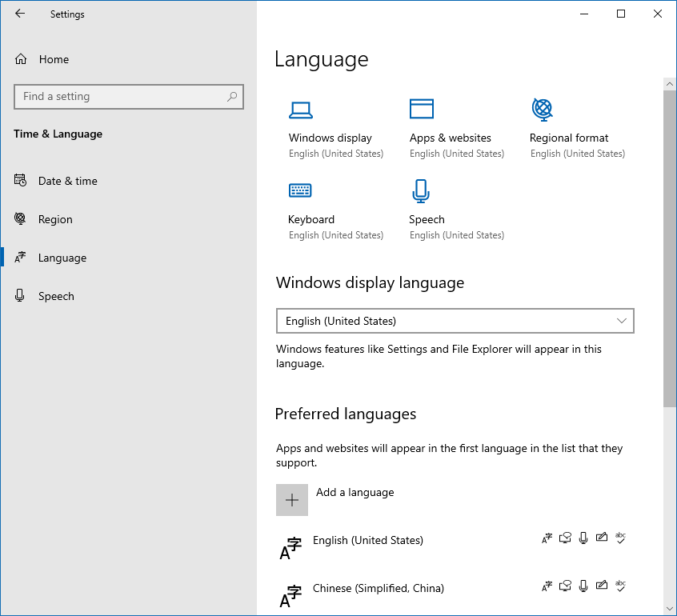The height and width of the screenshot is (616, 677).
Task: Click the vertical scrollbar thumb
Action: tap(670, 248)
